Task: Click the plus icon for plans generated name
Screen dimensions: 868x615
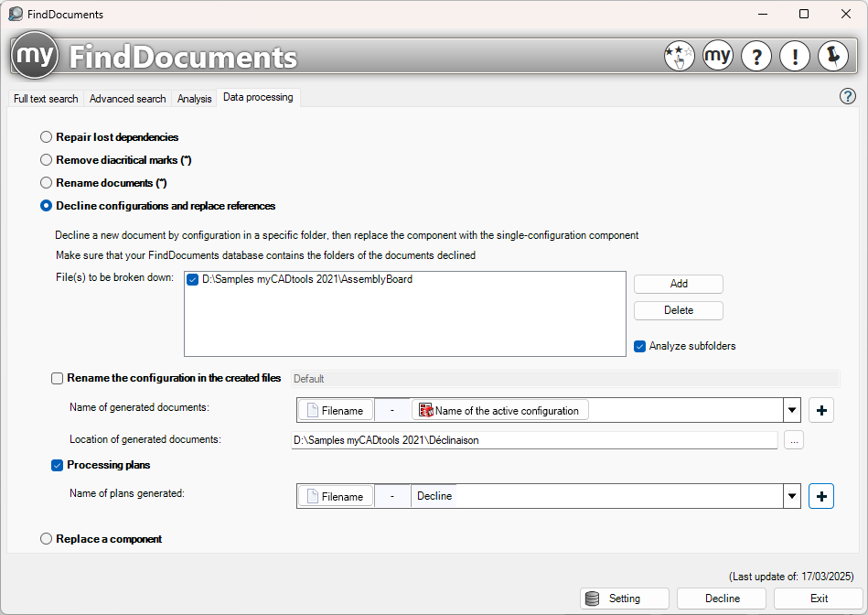Action: pos(821,496)
